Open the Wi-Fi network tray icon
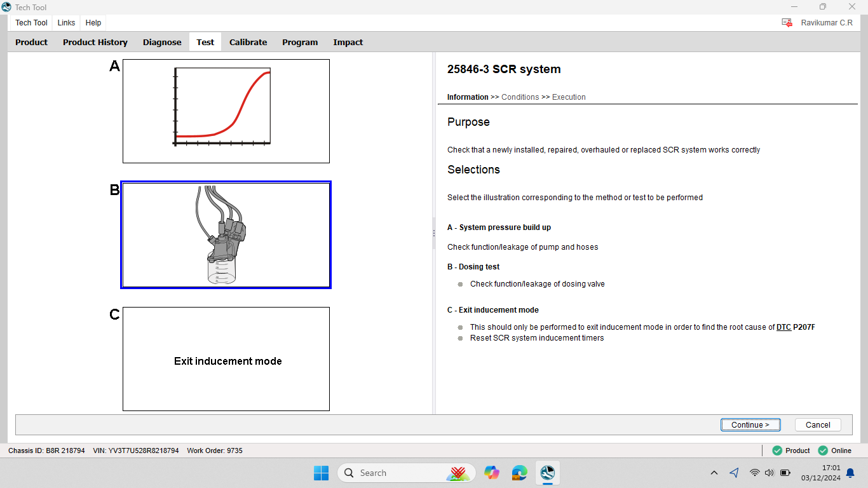 754,473
